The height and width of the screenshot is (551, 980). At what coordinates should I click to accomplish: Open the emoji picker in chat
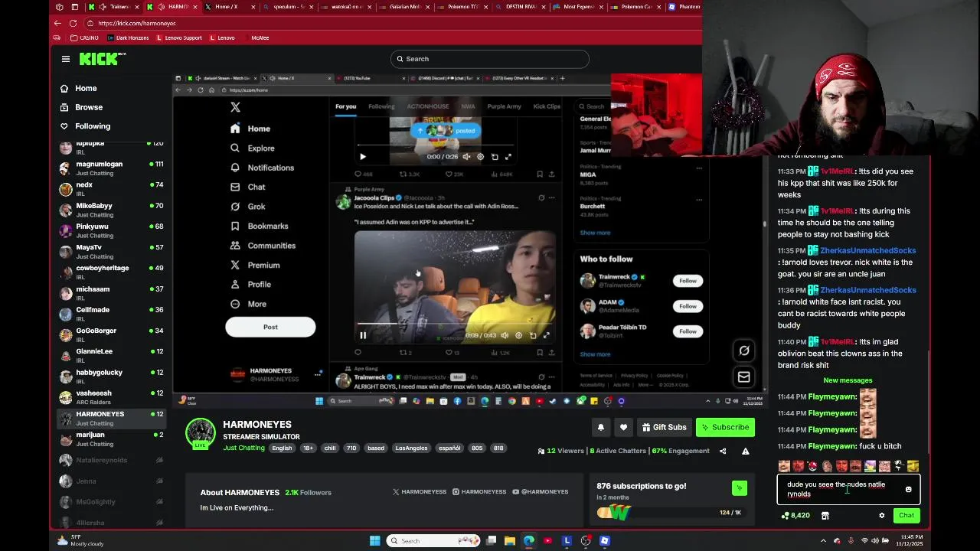pos(909,489)
